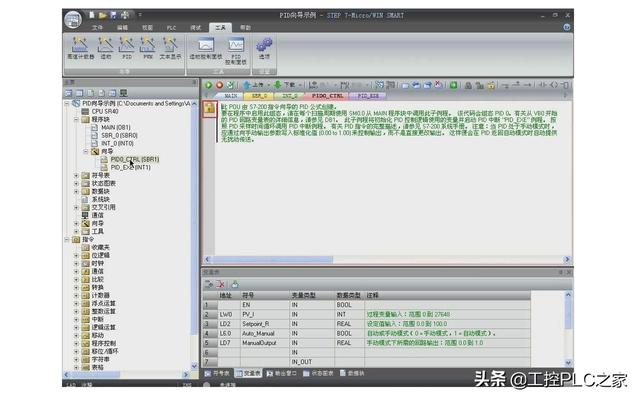Select MAIN (OB1) in the project tree

pos(116,127)
